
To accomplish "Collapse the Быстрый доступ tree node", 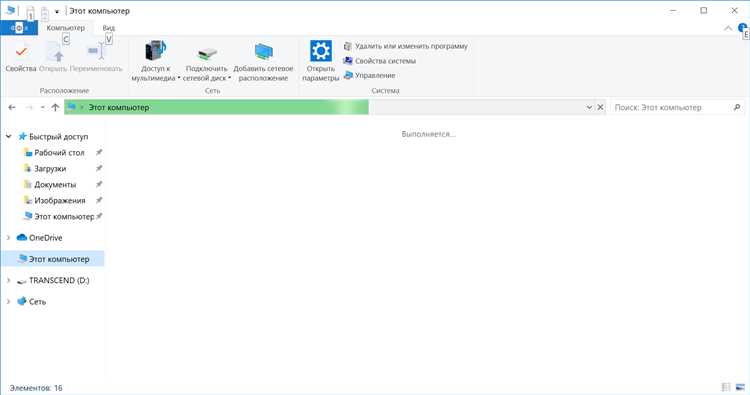I will [9, 136].
